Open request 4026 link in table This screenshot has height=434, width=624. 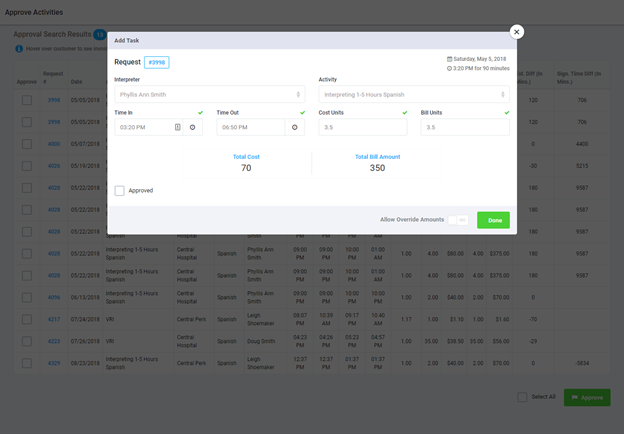tap(54, 166)
